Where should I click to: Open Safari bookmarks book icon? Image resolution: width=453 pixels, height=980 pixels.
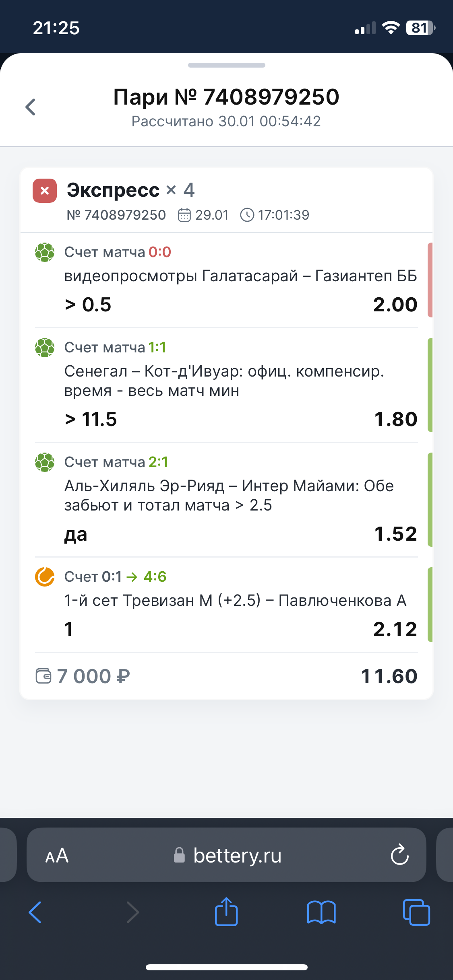321,912
